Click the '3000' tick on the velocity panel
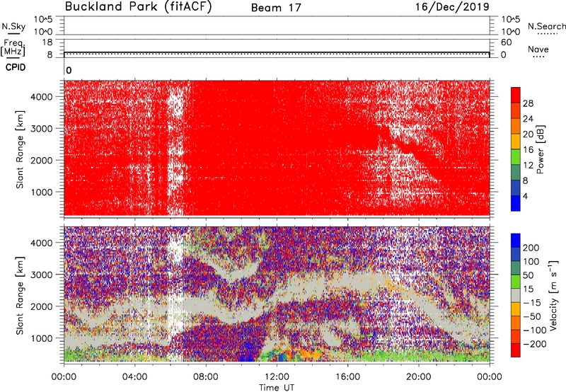This screenshot has height=392, width=566. (x=42, y=275)
